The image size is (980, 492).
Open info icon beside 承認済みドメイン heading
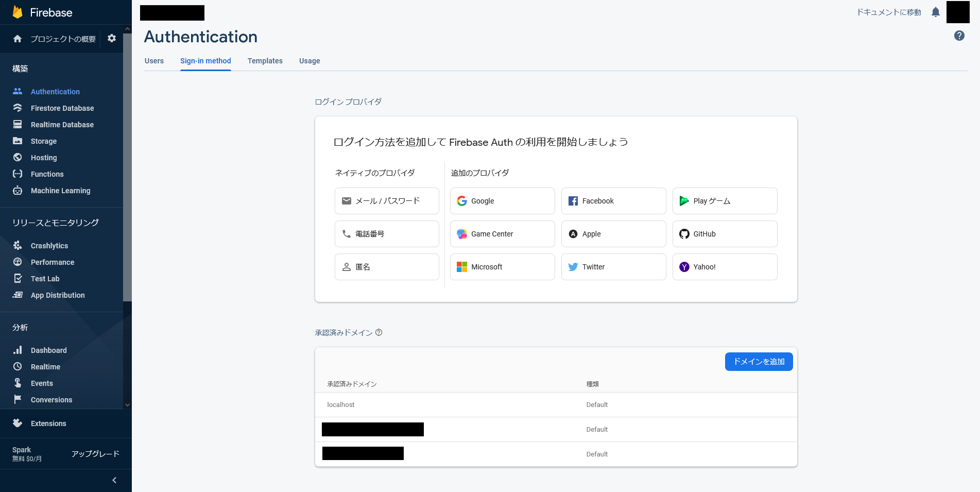point(379,333)
